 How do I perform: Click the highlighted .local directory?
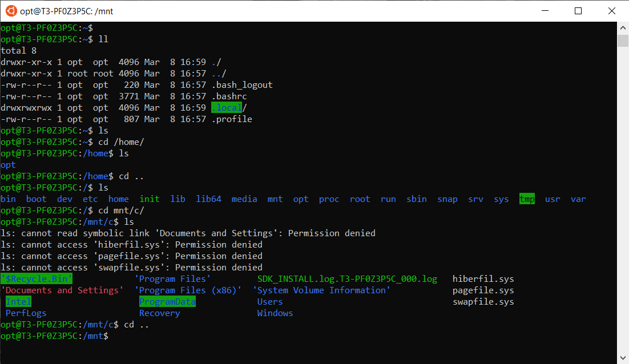(226, 107)
